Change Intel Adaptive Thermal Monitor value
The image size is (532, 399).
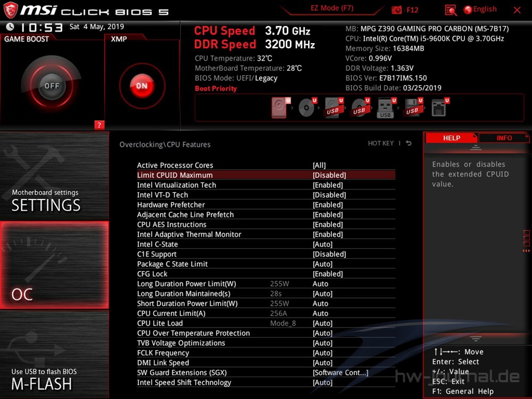328,234
